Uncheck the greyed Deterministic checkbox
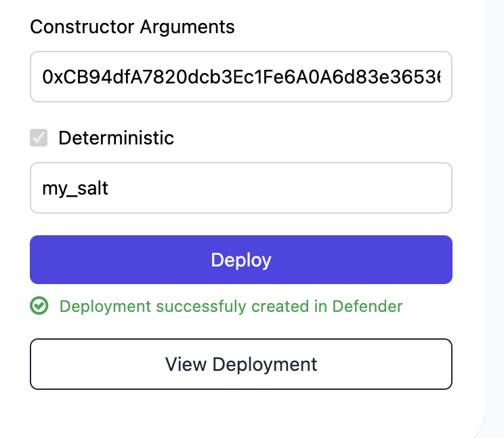 tap(39, 138)
